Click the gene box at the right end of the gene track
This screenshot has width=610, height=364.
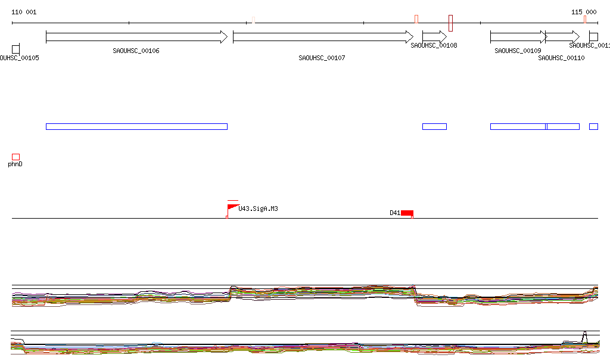click(594, 37)
